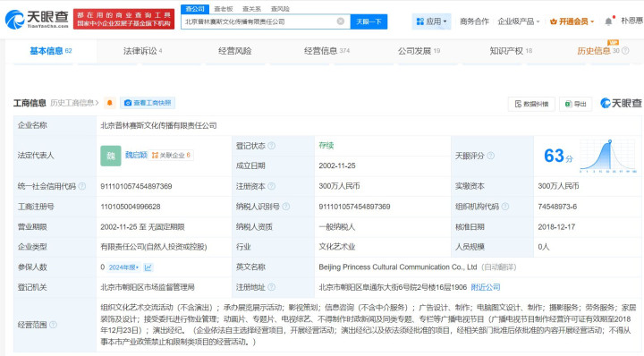Click the help icon next to 经营范围
The width and height of the screenshot is (644, 356).
(x=53, y=325)
